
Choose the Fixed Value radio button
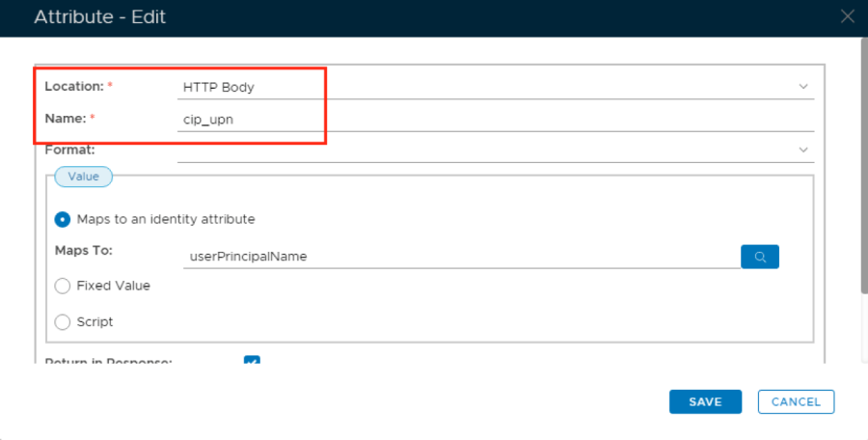(x=63, y=286)
